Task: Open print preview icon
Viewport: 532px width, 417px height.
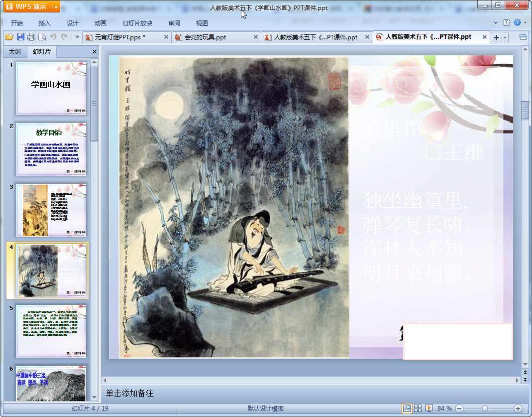Action: (x=42, y=37)
